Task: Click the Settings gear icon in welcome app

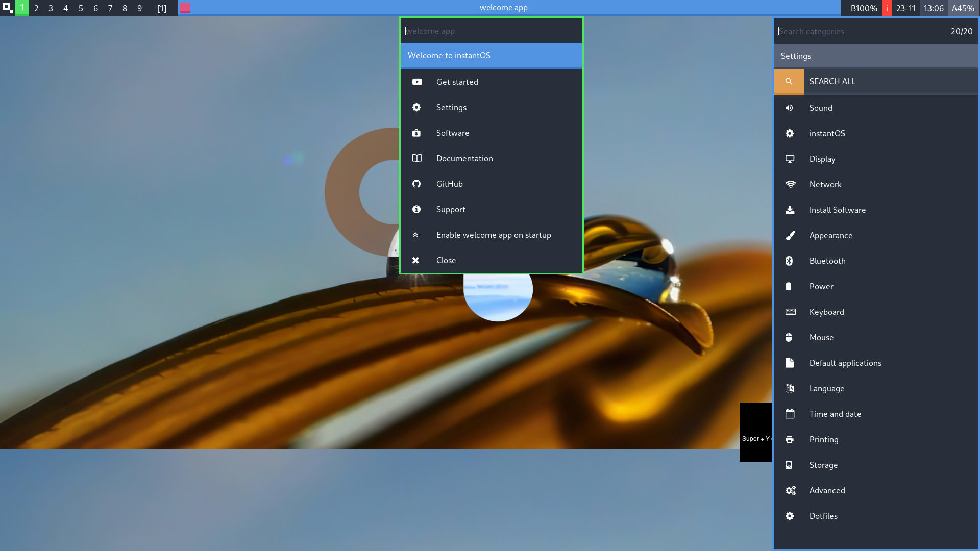Action: click(416, 107)
